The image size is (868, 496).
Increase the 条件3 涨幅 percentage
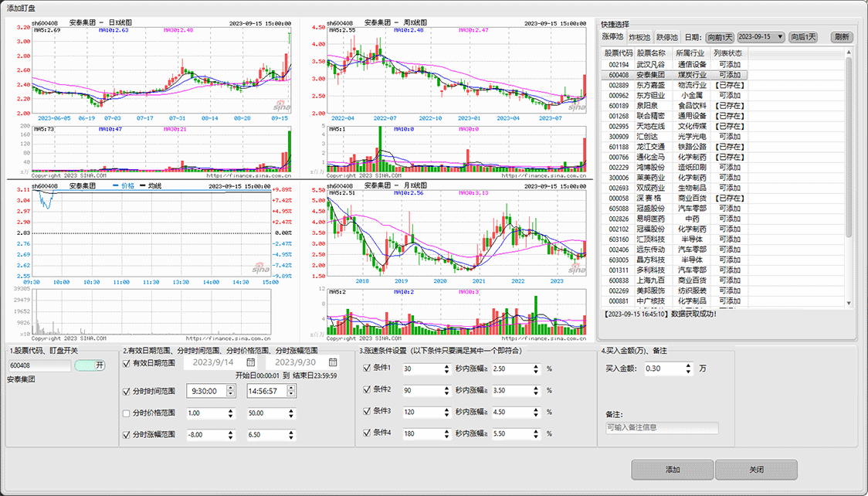coord(536,409)
